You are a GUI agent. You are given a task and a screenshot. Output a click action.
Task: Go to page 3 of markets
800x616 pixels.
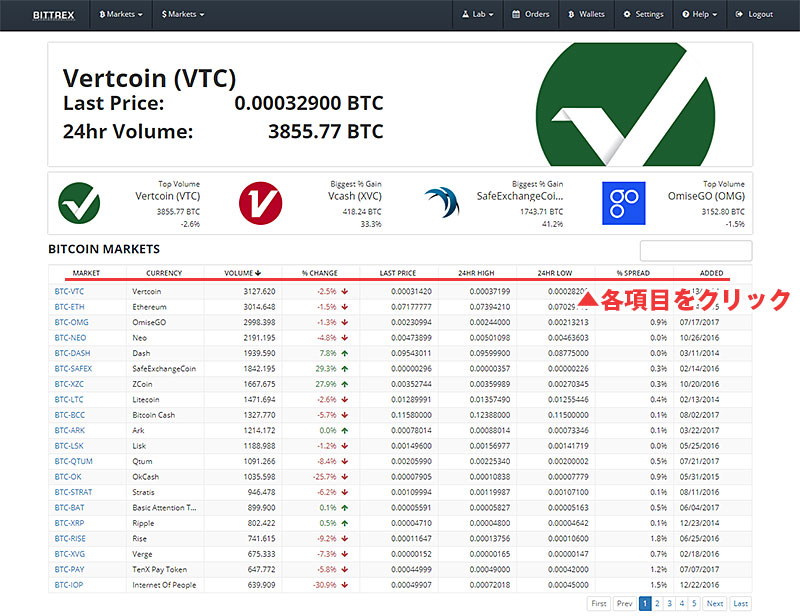[x=669, y=603]
